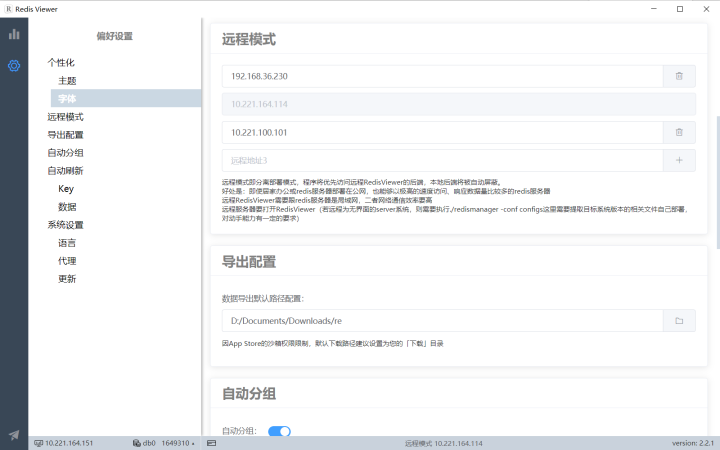
Task: Click 远程模式 10.221.164.114 status text
Action: 444,444
